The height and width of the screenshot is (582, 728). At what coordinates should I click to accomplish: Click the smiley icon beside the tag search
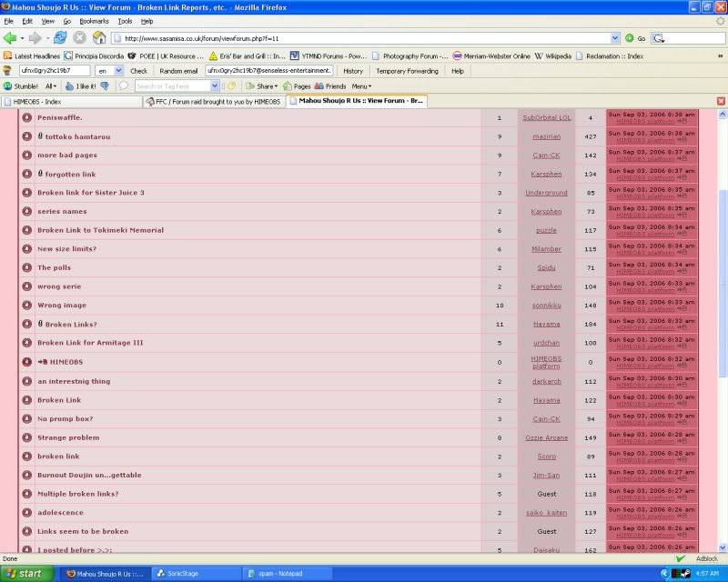coord(232,85)
